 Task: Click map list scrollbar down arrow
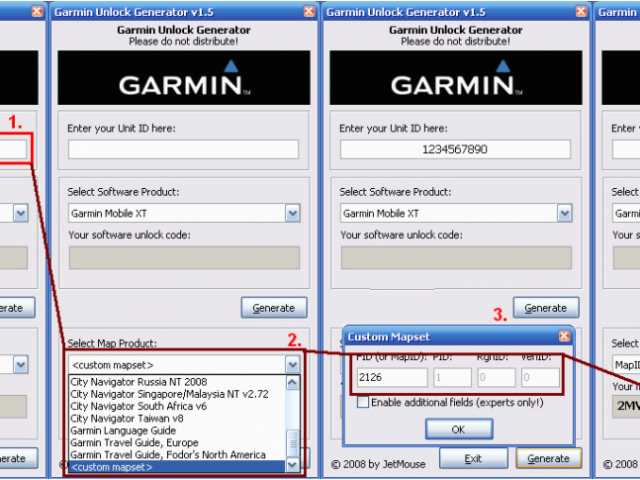293,464
